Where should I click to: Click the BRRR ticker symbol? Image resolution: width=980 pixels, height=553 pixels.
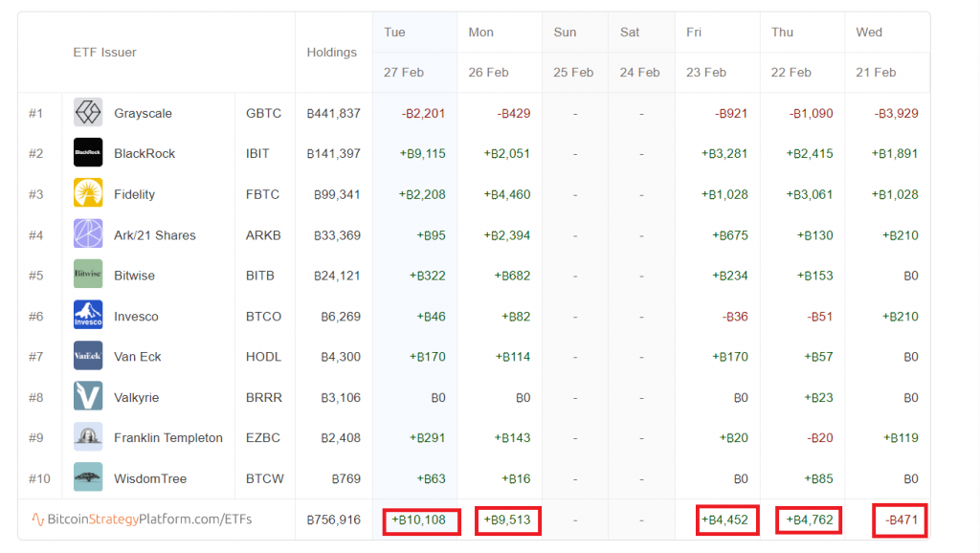[264, 398]
